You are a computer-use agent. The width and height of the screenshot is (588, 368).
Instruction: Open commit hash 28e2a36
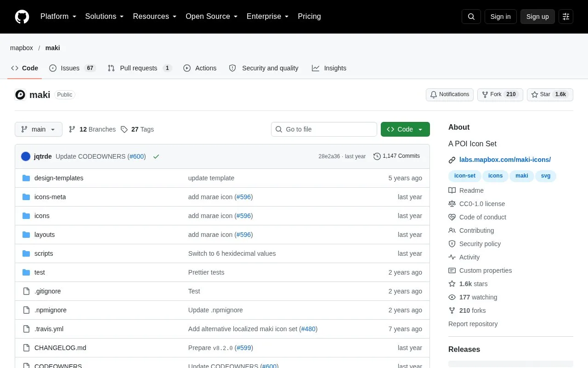[329, 156]
